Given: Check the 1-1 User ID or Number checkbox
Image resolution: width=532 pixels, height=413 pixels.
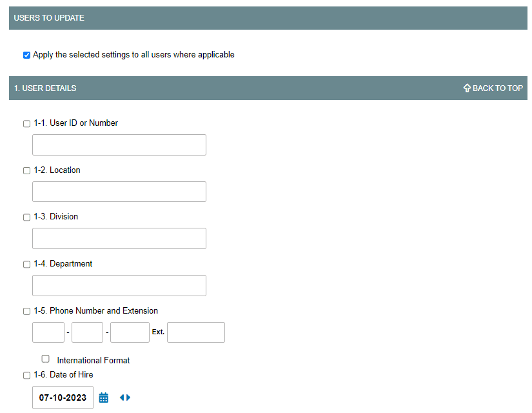Looking at the screenshot, I should point(26,123).
